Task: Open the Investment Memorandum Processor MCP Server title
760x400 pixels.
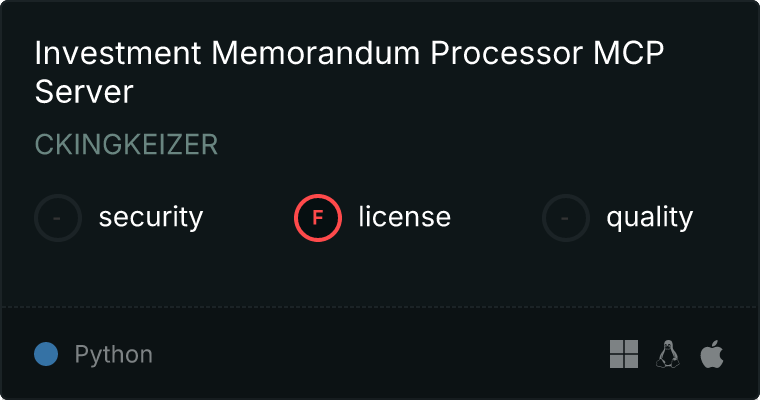Action: (x=349, y=72)
